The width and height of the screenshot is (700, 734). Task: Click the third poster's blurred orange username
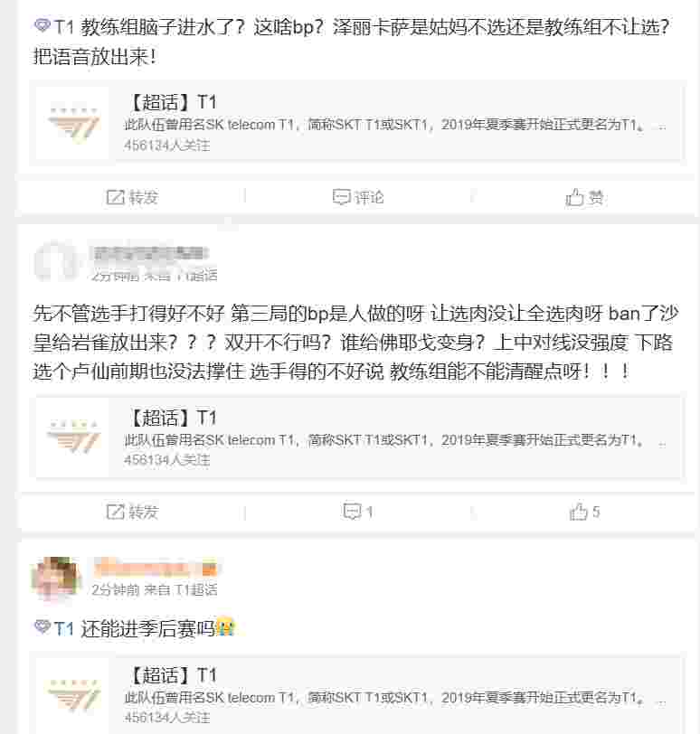156,568
